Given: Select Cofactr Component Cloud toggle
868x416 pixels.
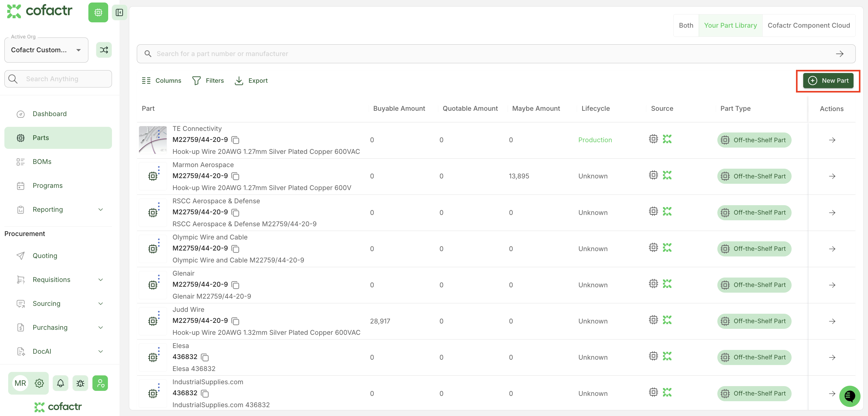Looking at the screenshot, I should click(x=809, y=25).
